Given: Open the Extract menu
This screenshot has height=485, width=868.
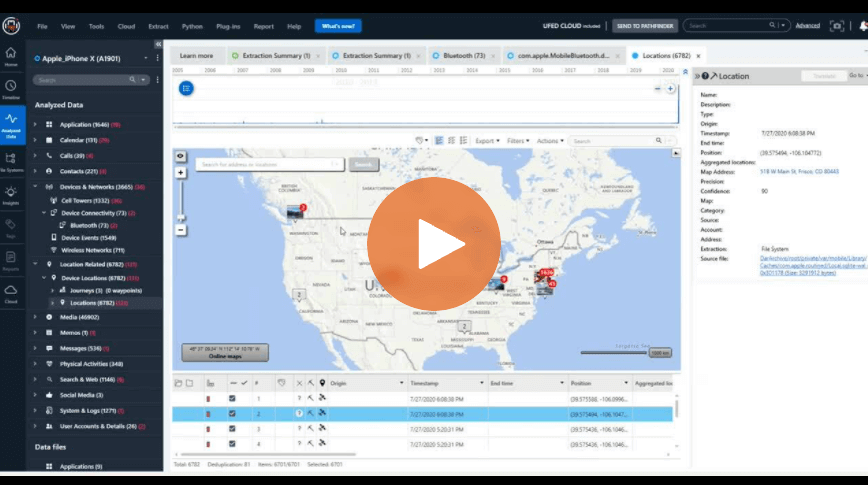Looking at the screenshot, I should pyautogui.click(x=158, y=26).
